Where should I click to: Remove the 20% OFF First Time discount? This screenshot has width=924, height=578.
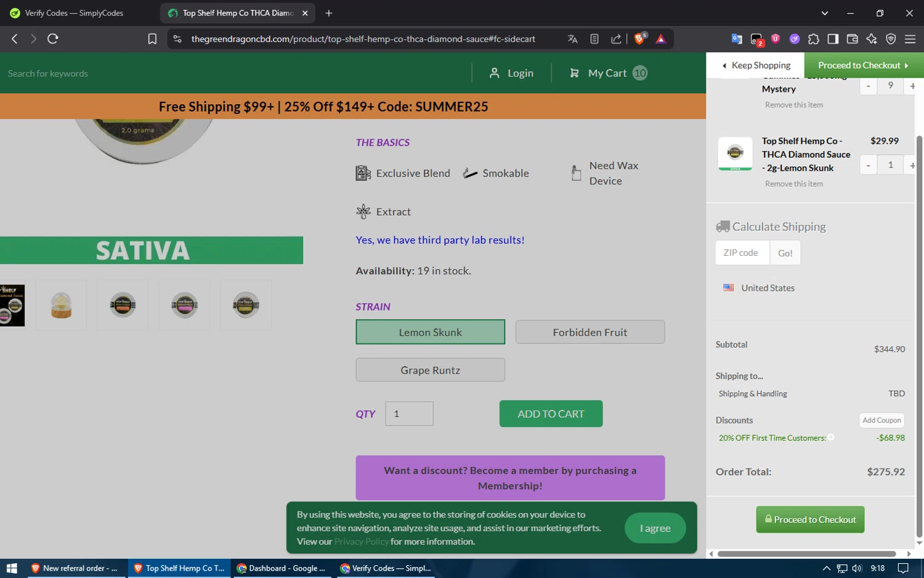coord(830,437)
